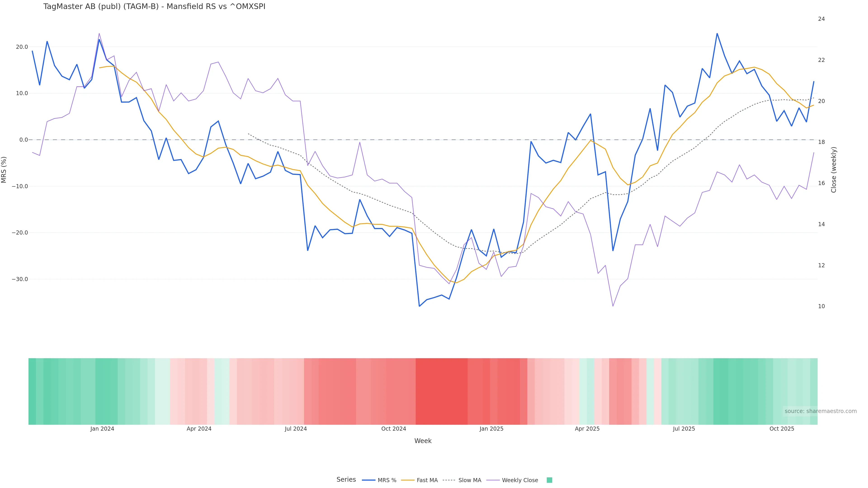Click the 'Close (weekly)' right axis title

pyautogui.click(x=834, y=169)
